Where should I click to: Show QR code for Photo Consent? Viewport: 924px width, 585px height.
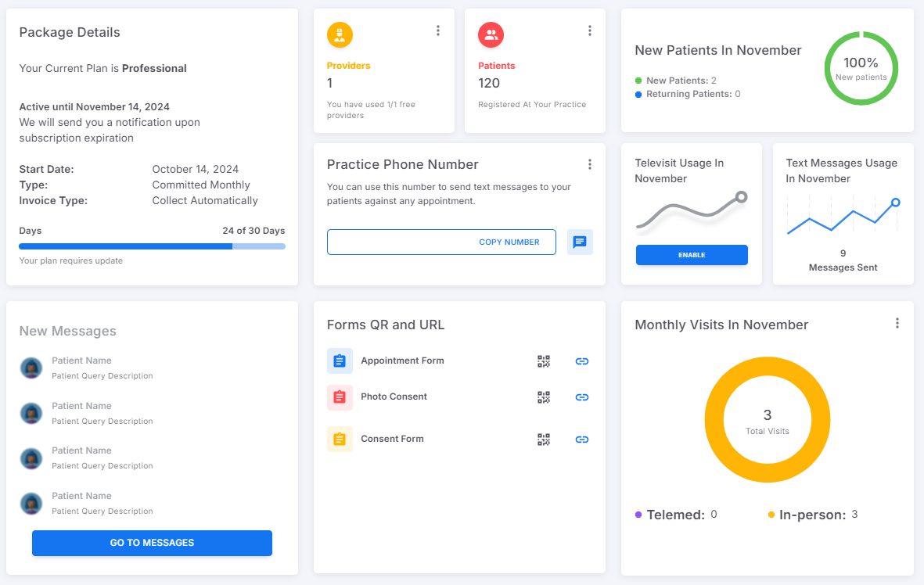[543, 397]
